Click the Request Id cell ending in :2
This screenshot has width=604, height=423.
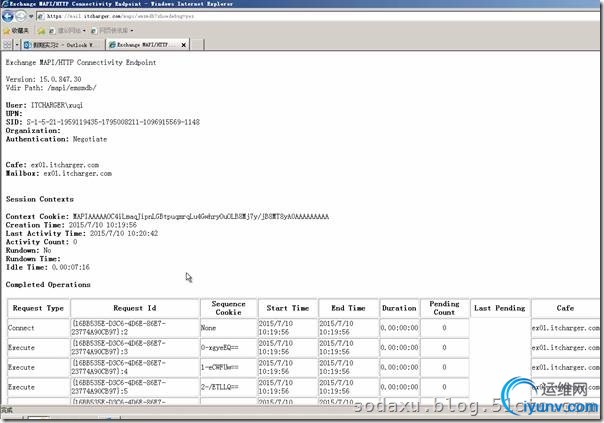135,328
